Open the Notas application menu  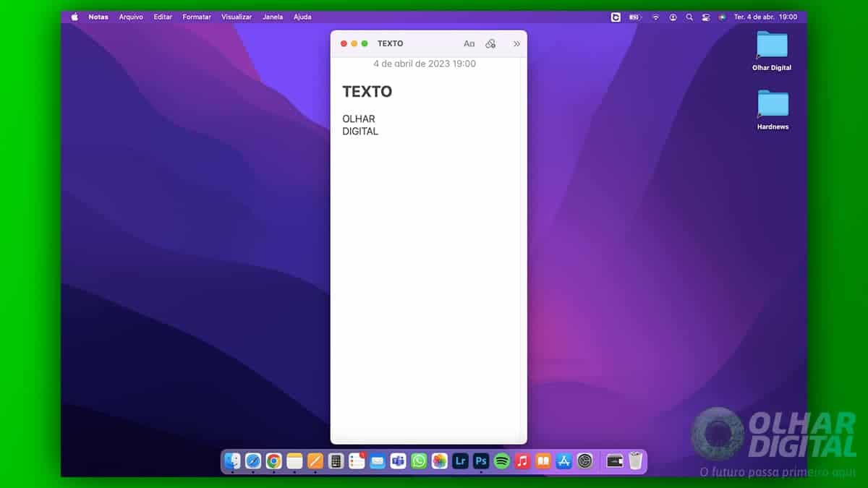[x=98, y=17]
